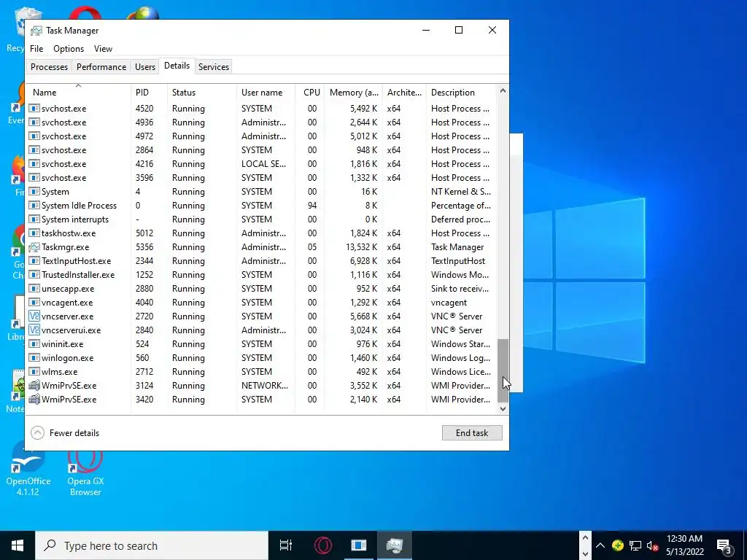The image size is (747, 560).
Task: Sort by the CPU column header
Action: pyautogui.click(x=310, y=93)
